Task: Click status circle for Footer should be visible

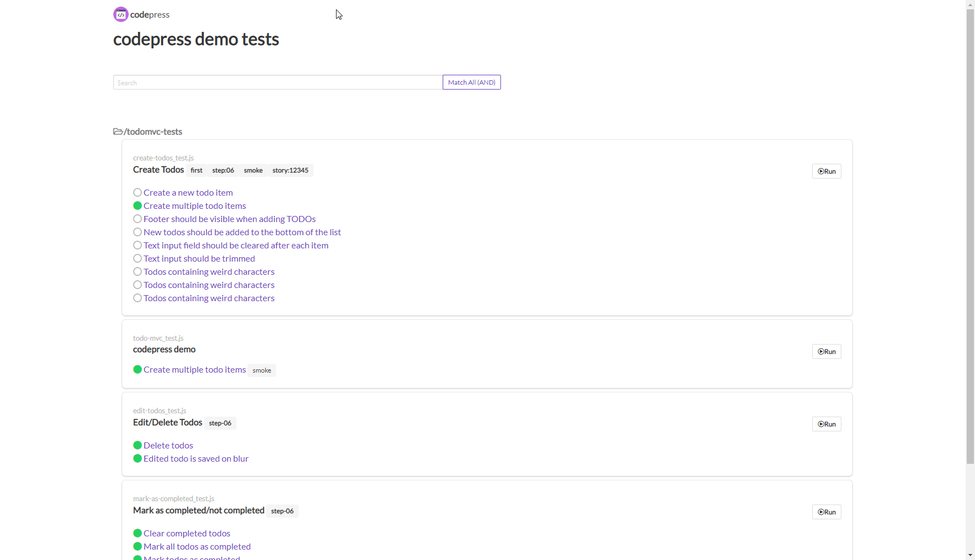Action: click(137, 219)
